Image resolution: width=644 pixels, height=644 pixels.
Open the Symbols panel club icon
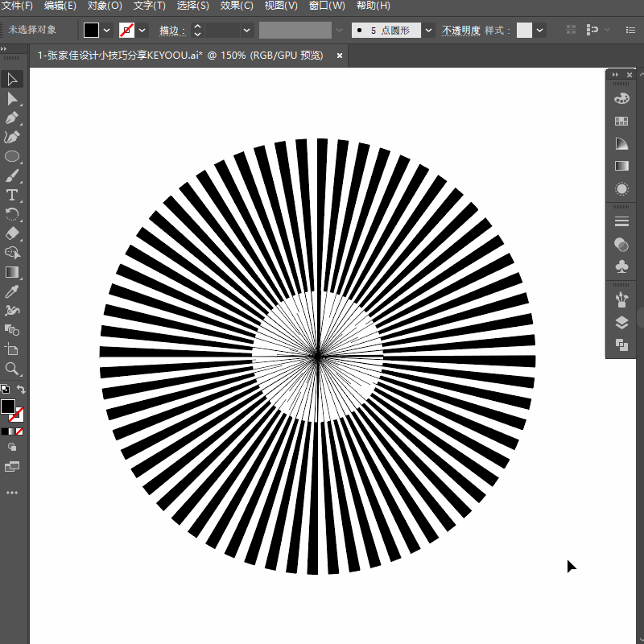(x=621, y=267)
